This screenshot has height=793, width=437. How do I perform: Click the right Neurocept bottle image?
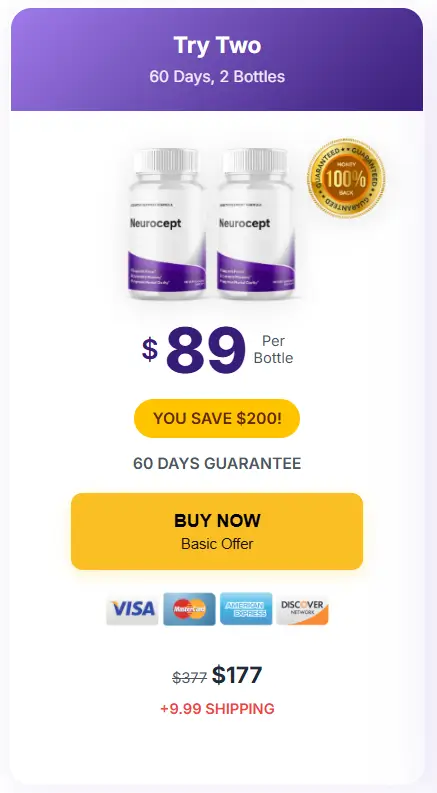click(256, 223)
